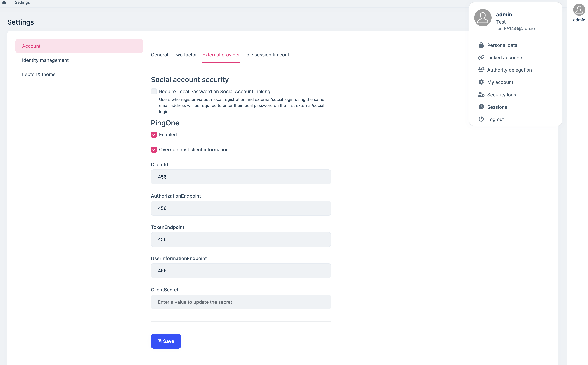This screenshot has height=365, width=588.
Task: Click the lock icon beside Personal data
Action: [x=481, y=45]
